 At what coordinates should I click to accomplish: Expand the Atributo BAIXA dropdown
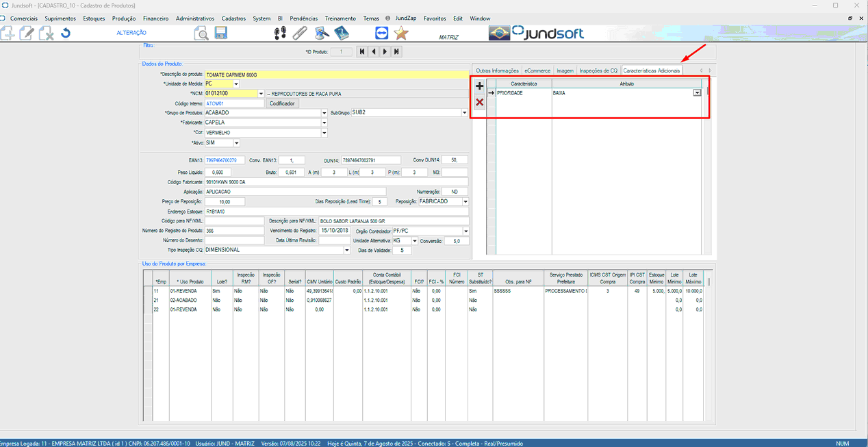click(697, 93)
